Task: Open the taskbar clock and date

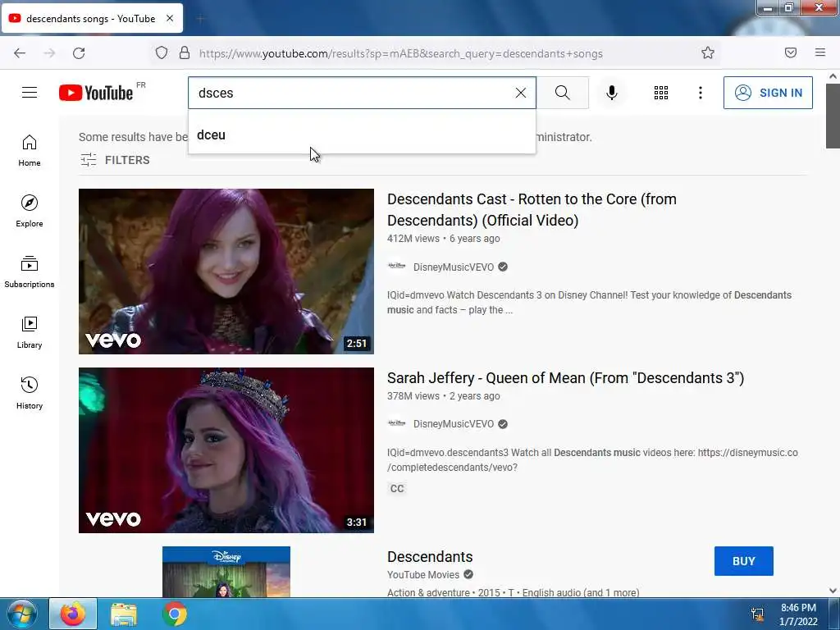Action: tap(798, 614)
